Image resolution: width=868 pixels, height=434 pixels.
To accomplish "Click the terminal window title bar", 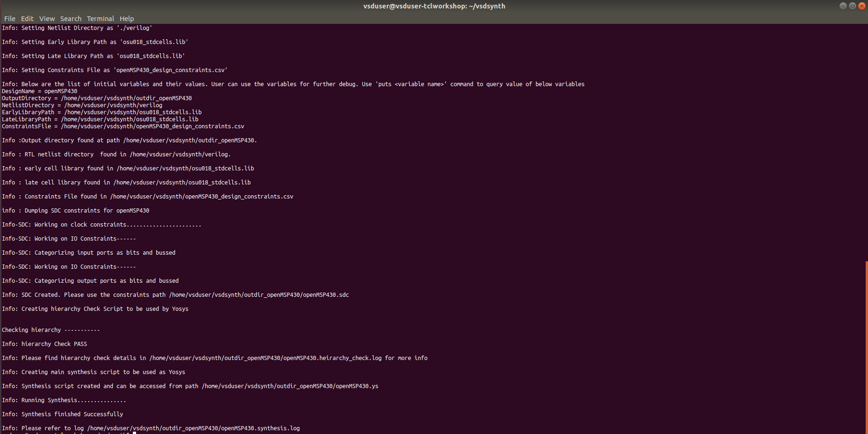I will click(x=434, y=6).
